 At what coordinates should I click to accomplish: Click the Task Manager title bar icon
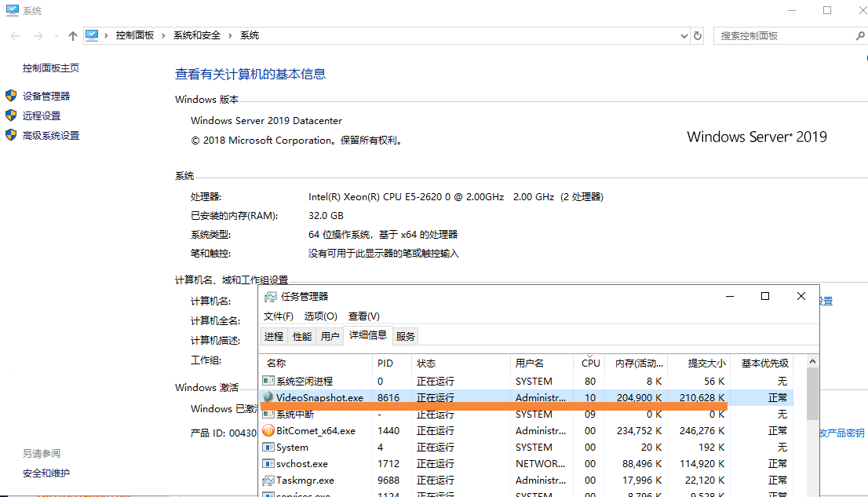(x=270, y=297)
